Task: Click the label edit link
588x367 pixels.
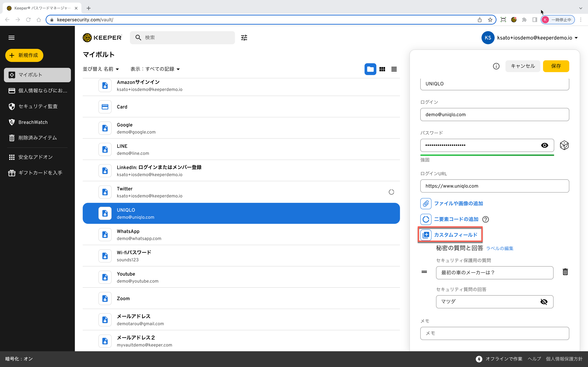Action: coord(500,248)
